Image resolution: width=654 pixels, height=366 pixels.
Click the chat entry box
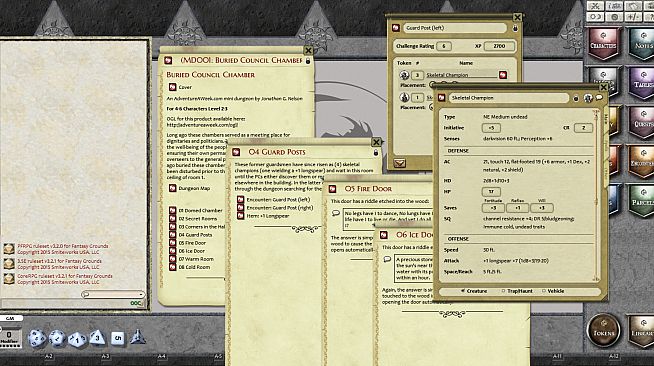(x=73, y=303)
